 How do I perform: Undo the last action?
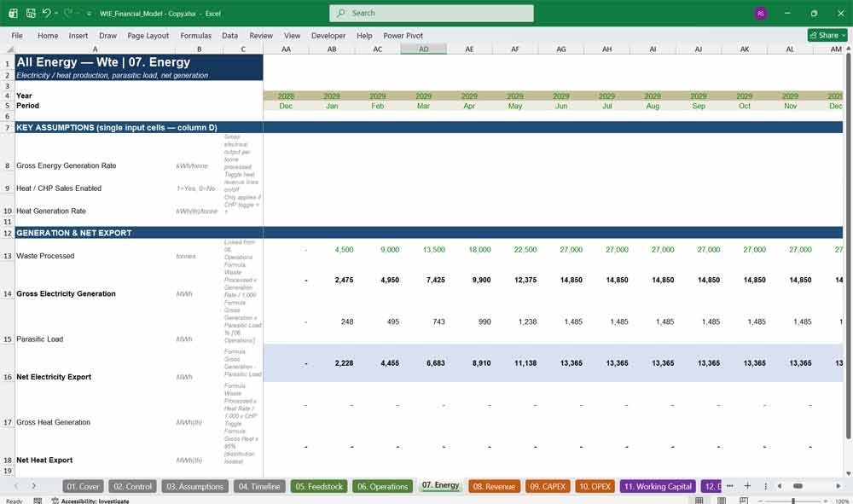46,13
